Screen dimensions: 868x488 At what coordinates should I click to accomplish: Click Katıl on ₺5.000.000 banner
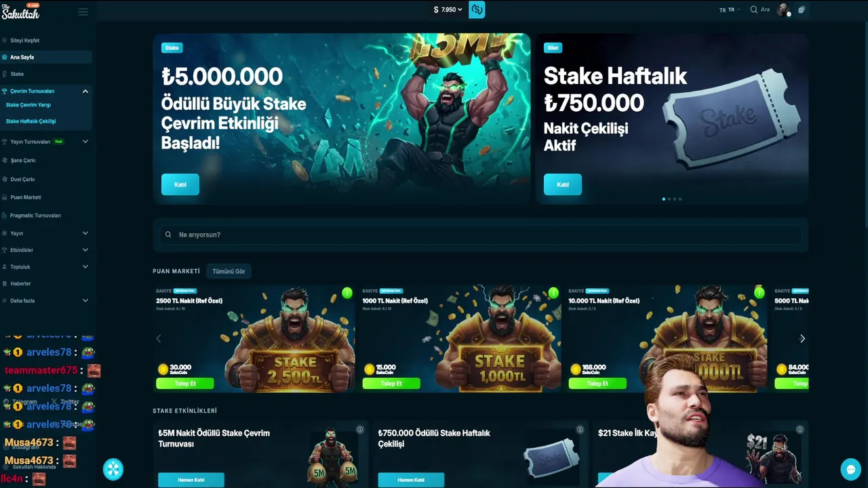[x=180, y=184]
